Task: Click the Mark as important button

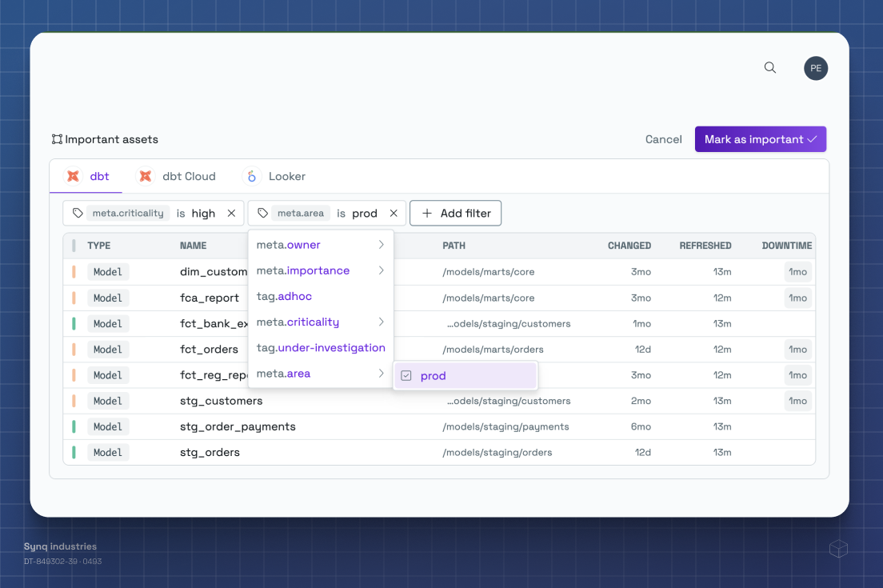Action: point(760,138)
